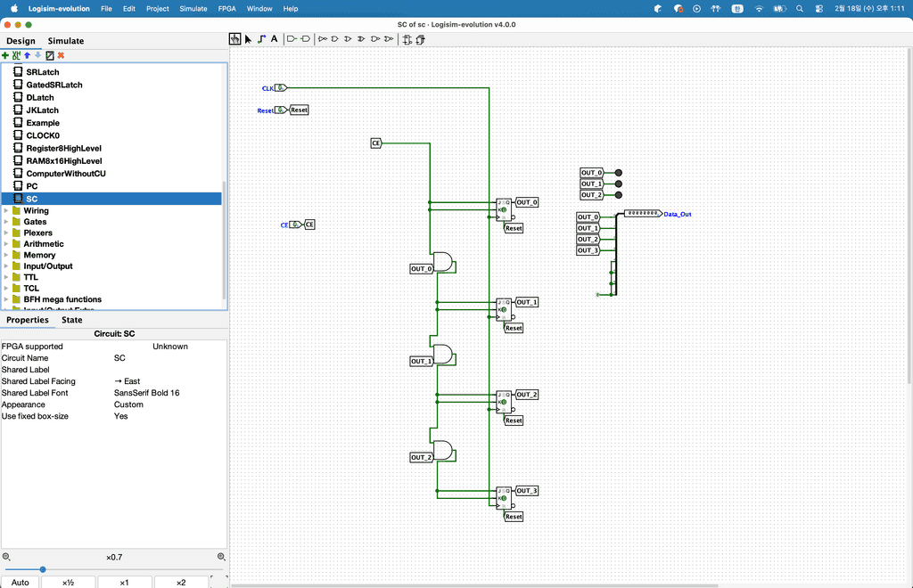Click the zoom-in magnifier icon
Image resolution: width=913 pixels, height=588 pixels.
(221, 557)
